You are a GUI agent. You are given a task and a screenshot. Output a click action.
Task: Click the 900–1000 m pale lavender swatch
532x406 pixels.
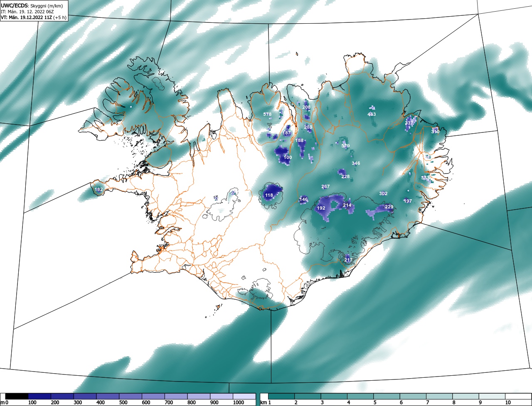(x=222, y=396)
